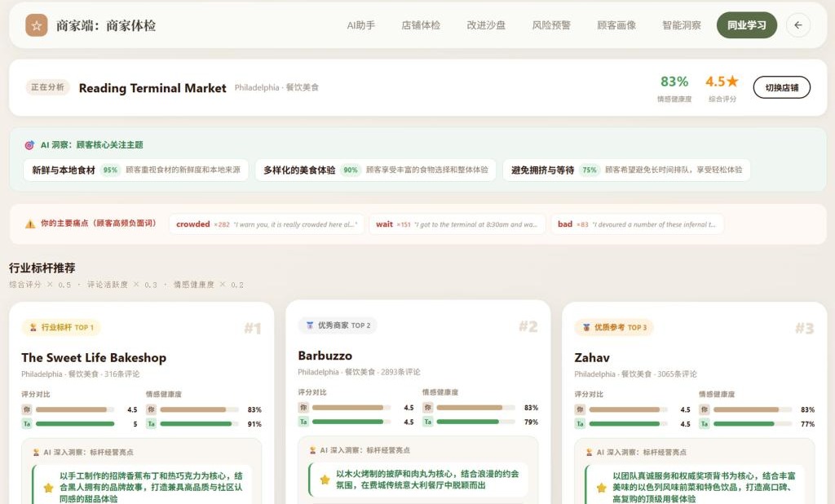Select the 顾客画像 tab
This screenshot has height=504, width=835.
616,25
